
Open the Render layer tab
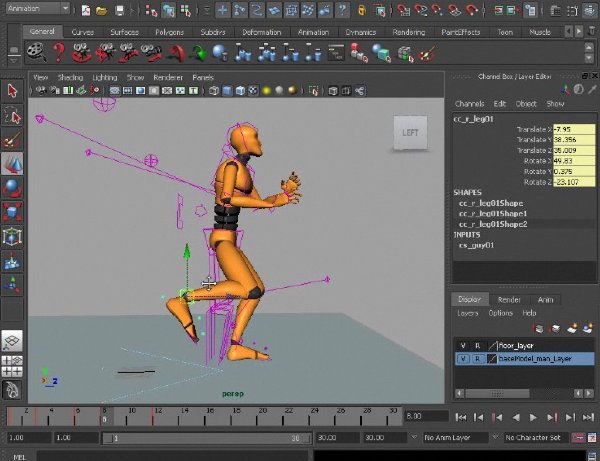click(509, 300)
